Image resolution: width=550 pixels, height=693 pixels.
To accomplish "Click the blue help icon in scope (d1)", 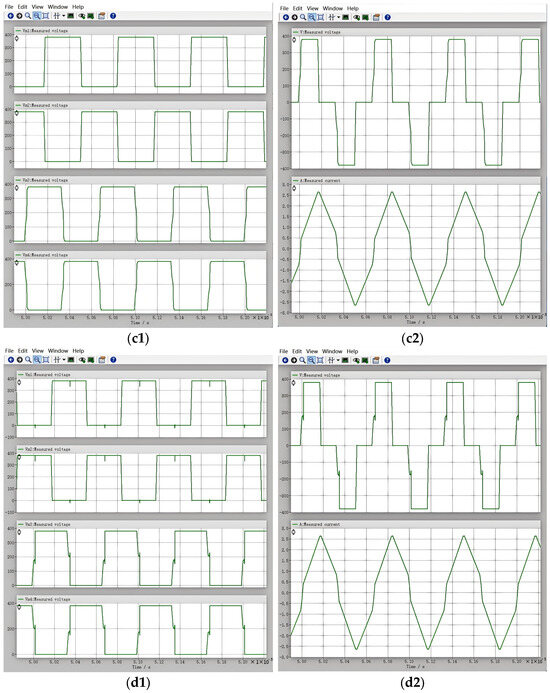I will [113, 360].
